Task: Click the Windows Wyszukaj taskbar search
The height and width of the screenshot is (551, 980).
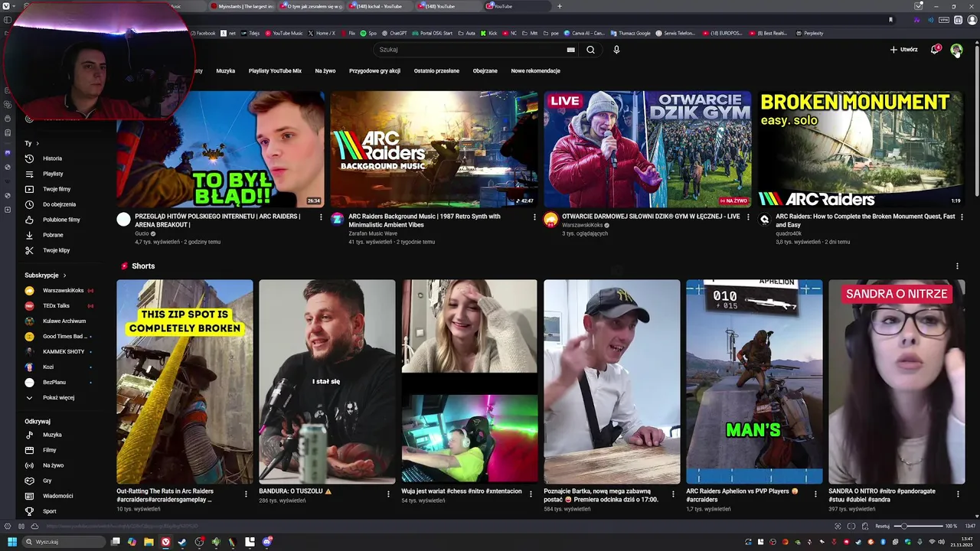Action: (x=64, y=542)
